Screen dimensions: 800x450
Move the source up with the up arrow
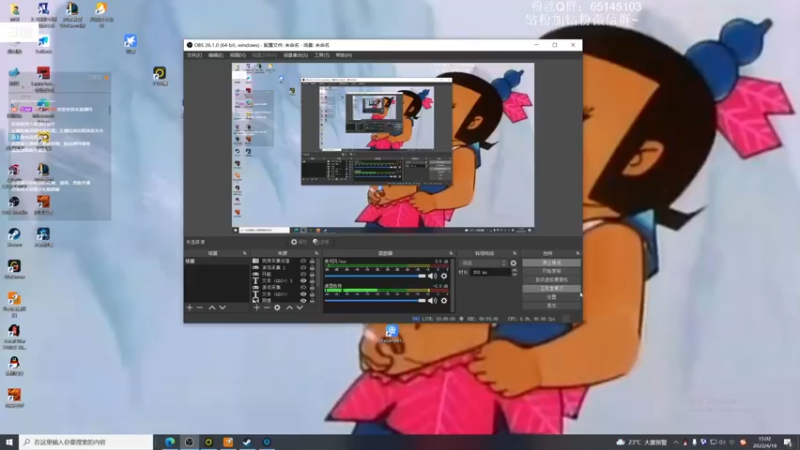pyautogui.click(x=289, y=308)
